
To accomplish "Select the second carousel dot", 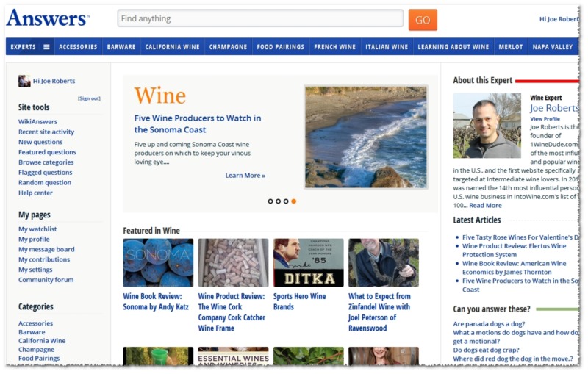I will (x=279, y=201).
